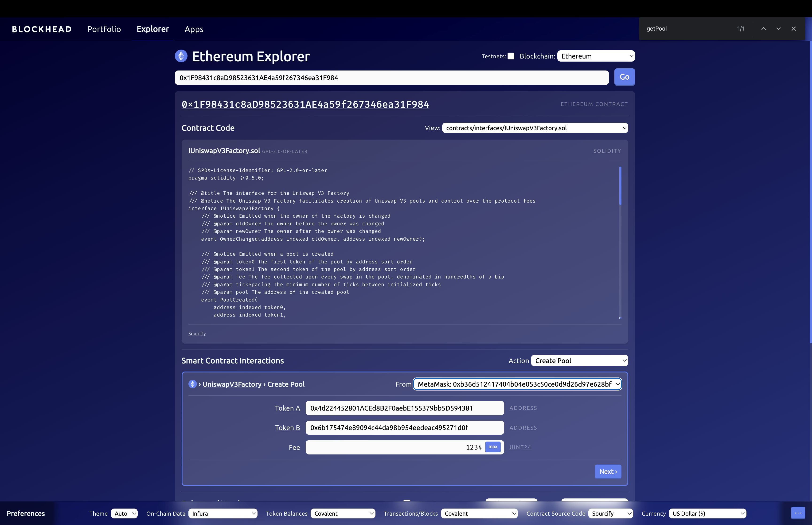Click the UniswapV3Factory breadcrumb link
812x525 pixels.
pos(232,384)
